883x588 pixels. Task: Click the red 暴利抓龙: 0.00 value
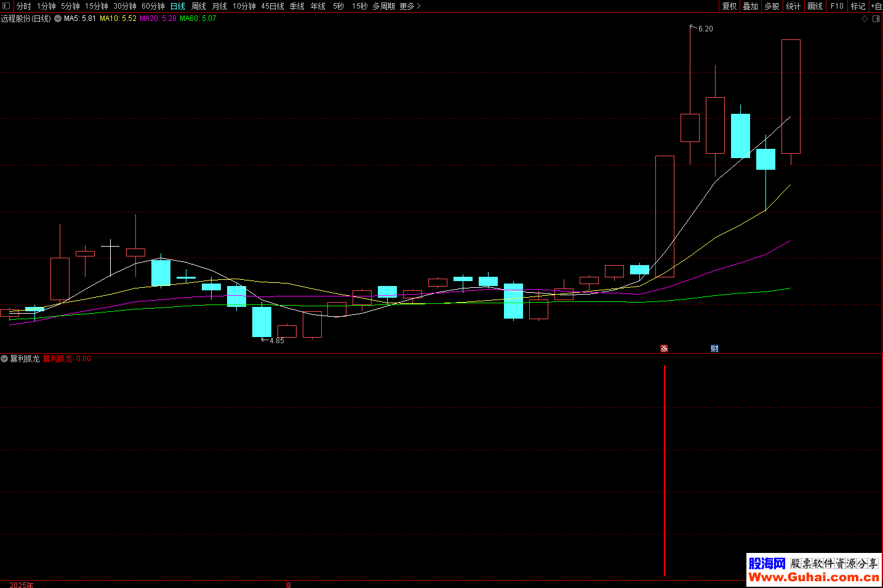pos(66,359)
